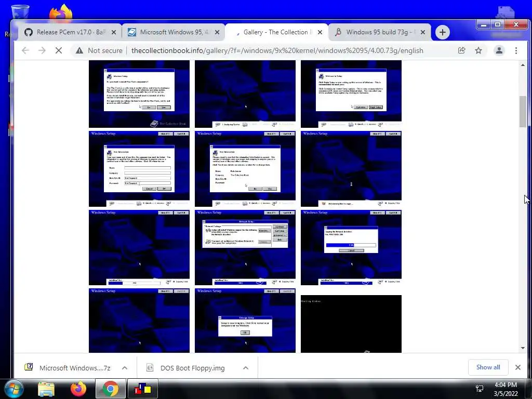Open thumbnail with empty User Information form

(x=139, y=169)
